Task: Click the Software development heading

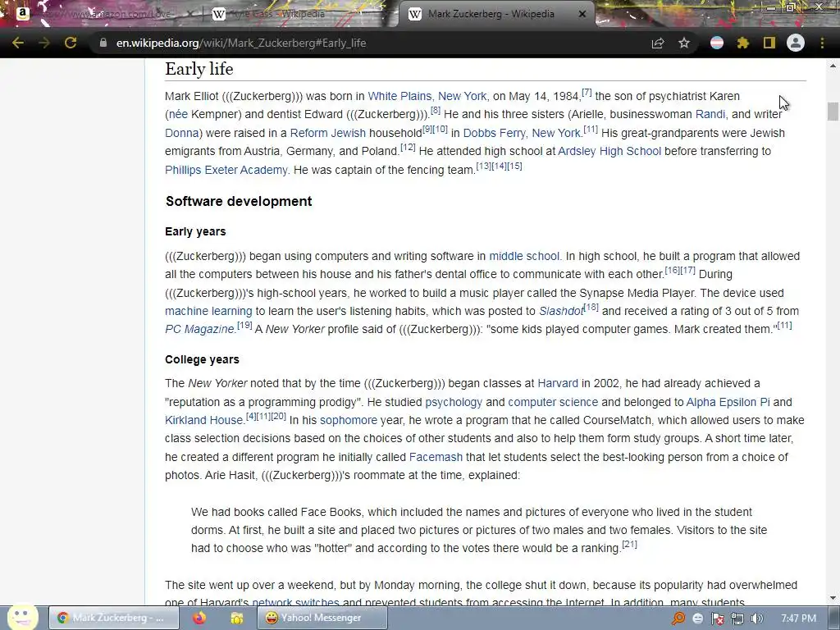Action: [x=239, y=202]
